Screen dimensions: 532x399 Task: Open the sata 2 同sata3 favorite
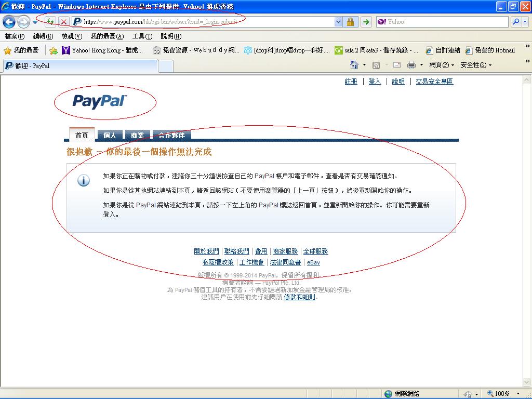point(376,50)
